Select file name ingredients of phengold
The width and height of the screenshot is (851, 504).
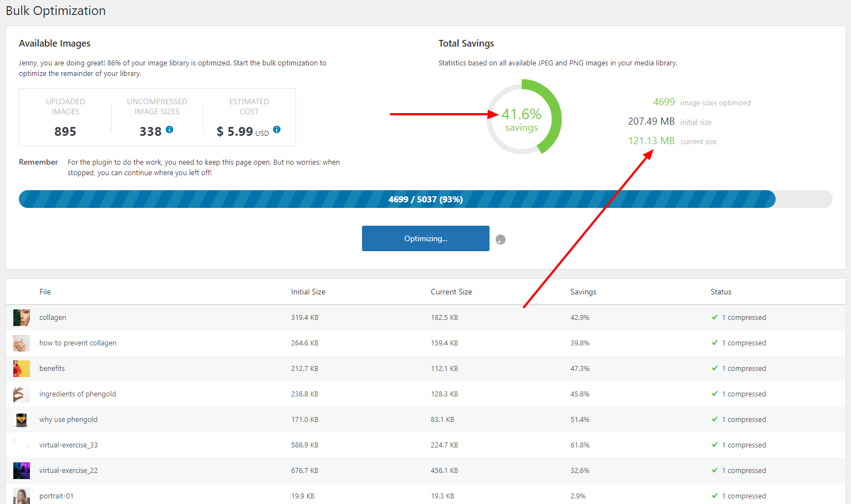78,394
